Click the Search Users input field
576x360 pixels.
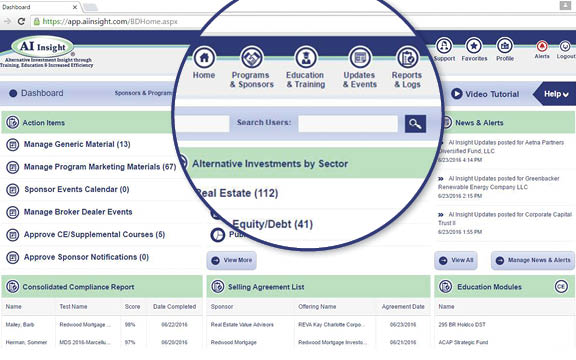coord(348,124)
